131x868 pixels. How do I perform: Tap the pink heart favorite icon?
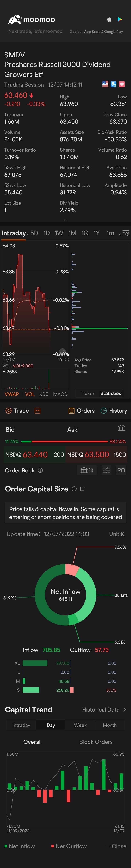(122, 84)
